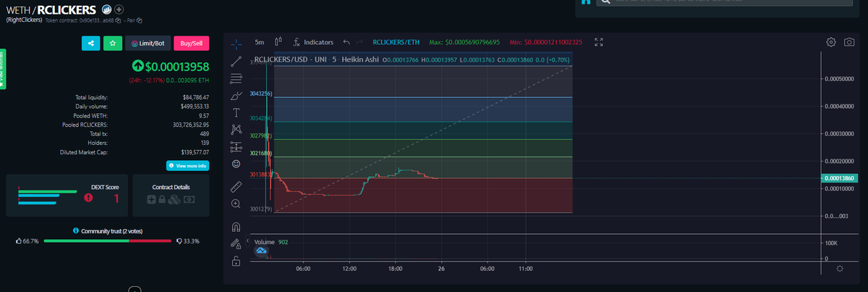The height and width of the screenshot is (292, 868).
Task: Open the chart time axis settings icon
Action: pyautogui.click(x=839, y=268)
